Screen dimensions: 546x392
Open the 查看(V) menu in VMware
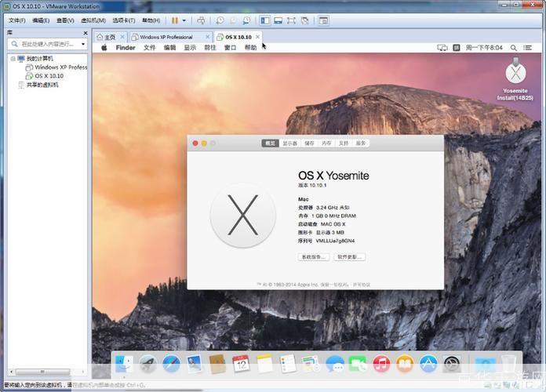click(65, 20)
